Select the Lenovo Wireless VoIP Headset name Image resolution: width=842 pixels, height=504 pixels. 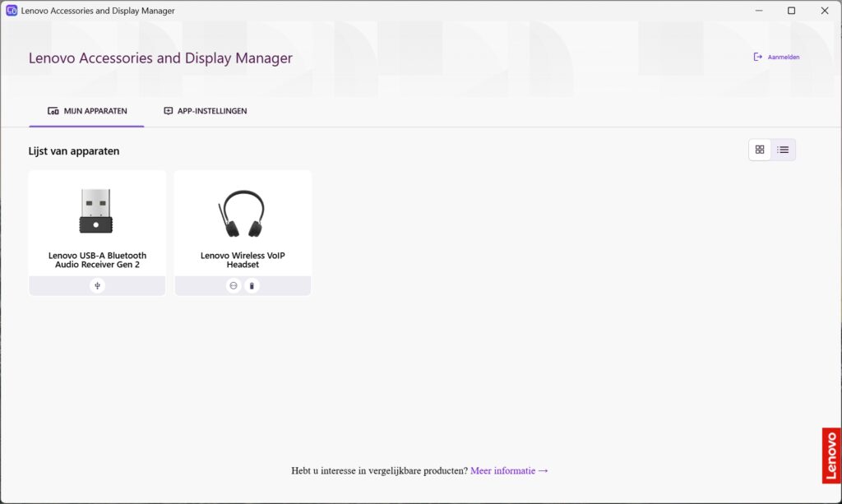pos(243,260)
